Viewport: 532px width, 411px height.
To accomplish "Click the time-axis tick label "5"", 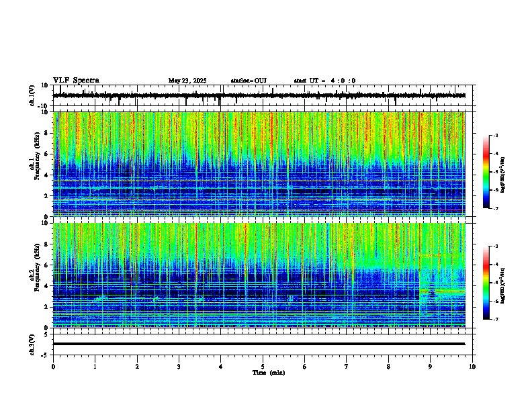I will (263, 367).
